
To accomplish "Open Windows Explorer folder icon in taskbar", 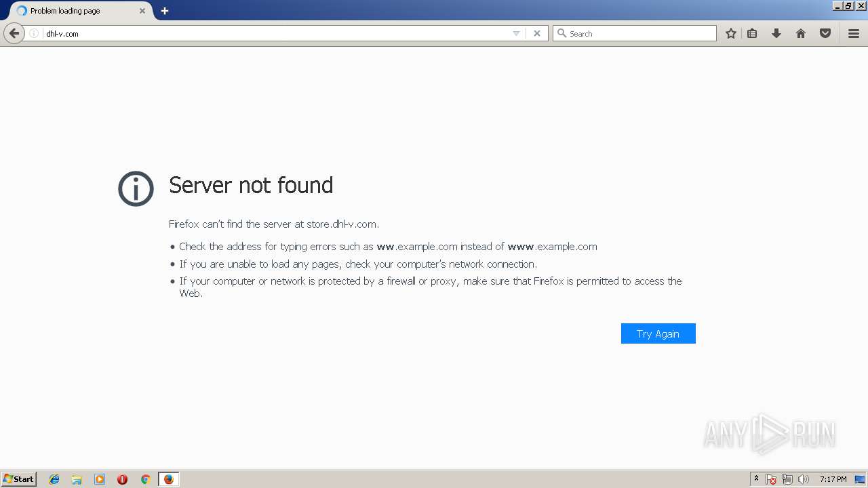I will click(77, 479).
